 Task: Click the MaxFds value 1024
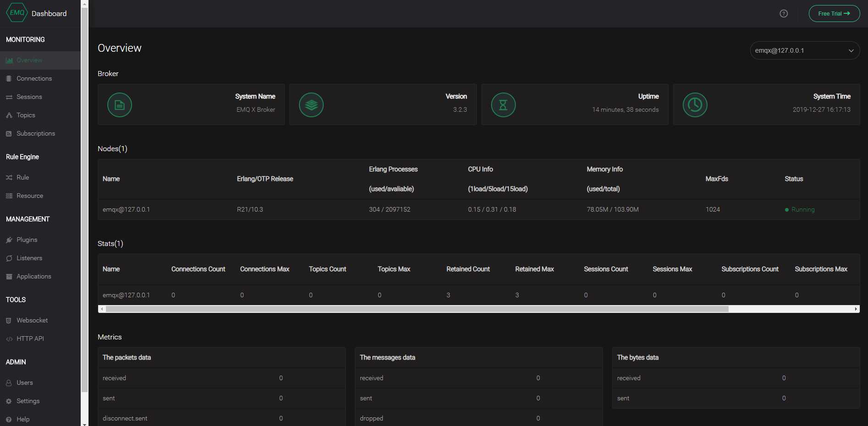click(x=713, y=210)
